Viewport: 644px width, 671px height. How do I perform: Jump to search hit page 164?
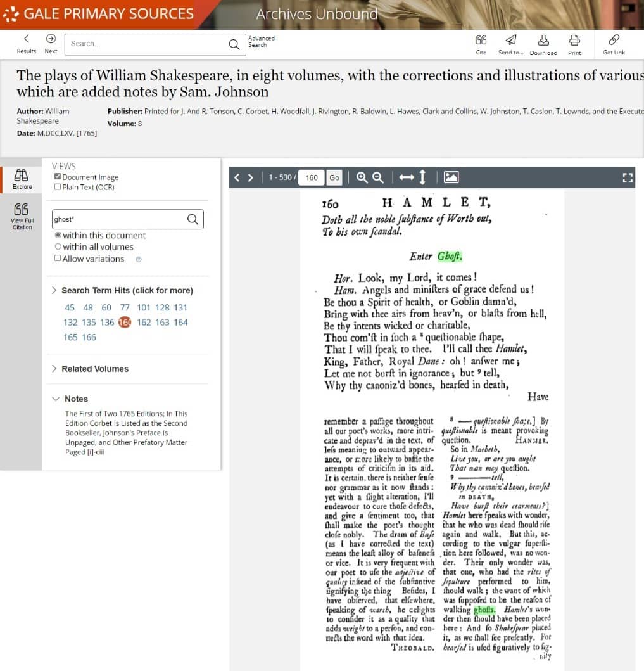(x=181, y=323)
